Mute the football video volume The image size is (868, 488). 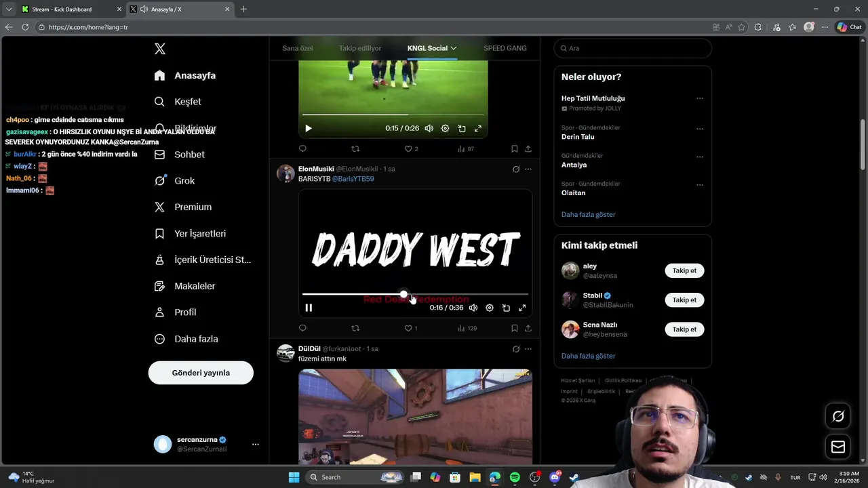click(429, 128)
